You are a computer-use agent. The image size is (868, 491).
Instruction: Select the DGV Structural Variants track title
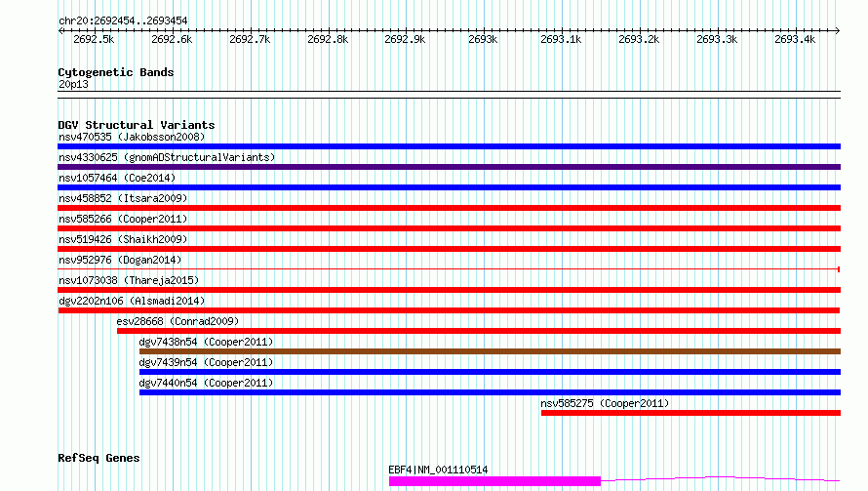tap(137, 125)
